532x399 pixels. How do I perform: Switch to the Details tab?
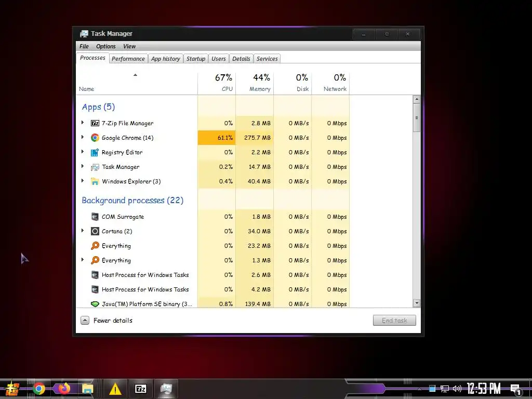pos(241,59)
